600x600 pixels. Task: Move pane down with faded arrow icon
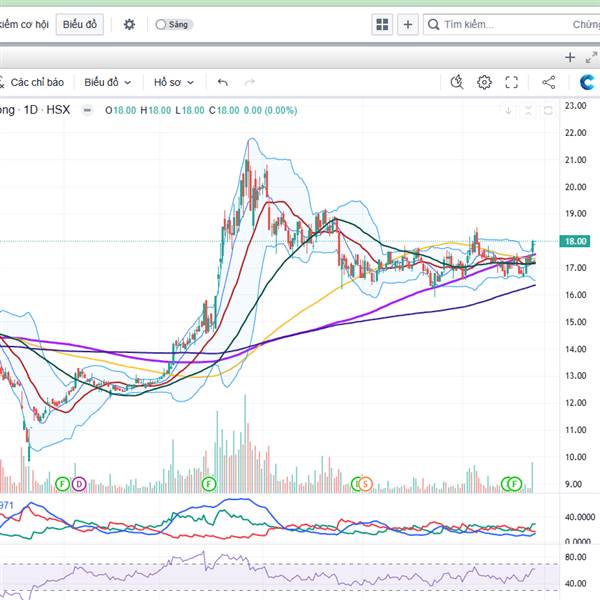click(508, 111)
